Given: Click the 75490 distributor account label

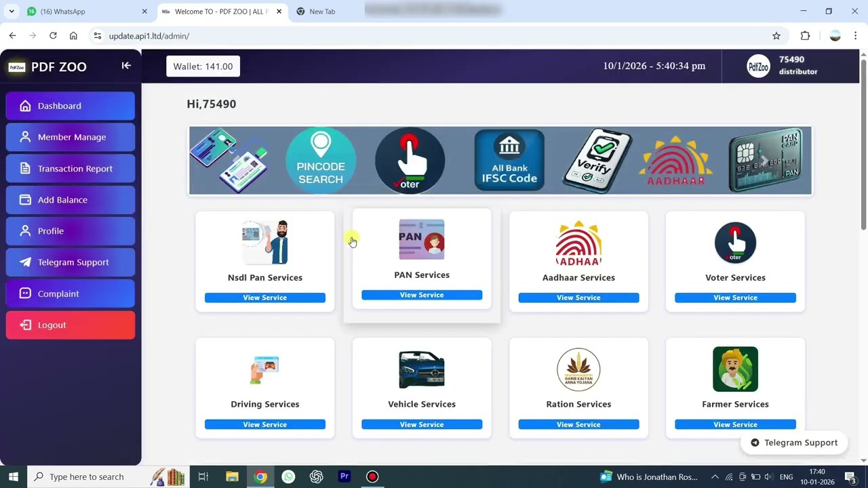Looking at the screenshot, I should [x=798, y=66].
